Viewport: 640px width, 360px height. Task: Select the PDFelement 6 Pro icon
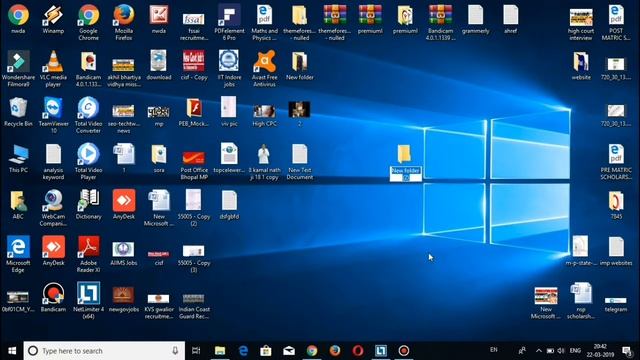tap(229, 22)
